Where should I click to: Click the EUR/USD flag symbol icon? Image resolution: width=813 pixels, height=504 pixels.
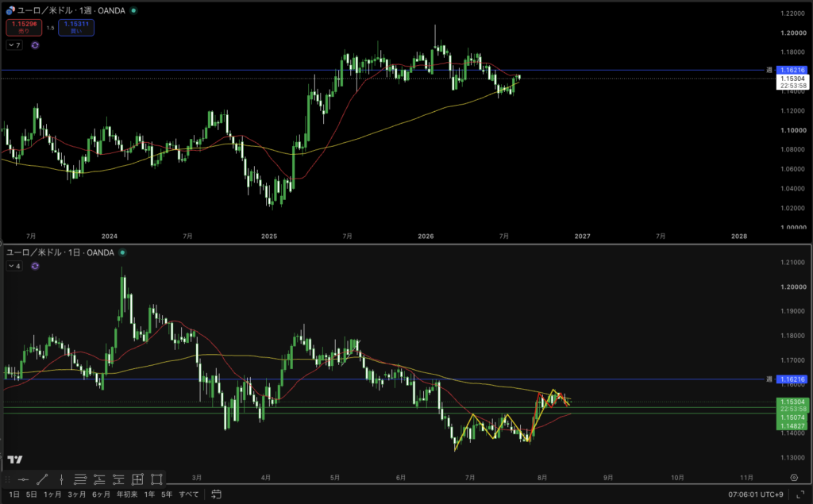(x=10, y=10)
